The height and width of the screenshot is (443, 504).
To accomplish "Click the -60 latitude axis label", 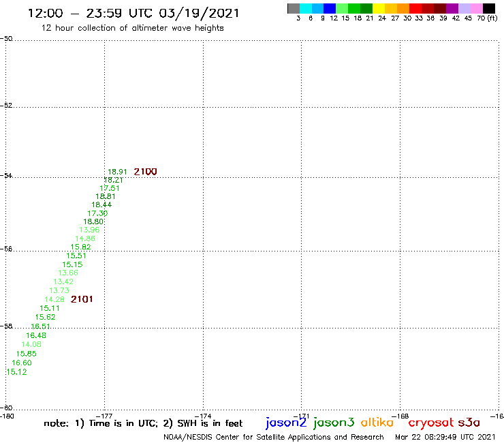I will click(6, 408).
